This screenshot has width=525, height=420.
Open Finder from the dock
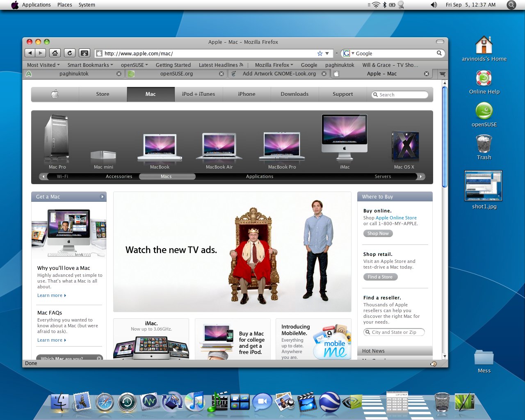(x=60, y=402)
